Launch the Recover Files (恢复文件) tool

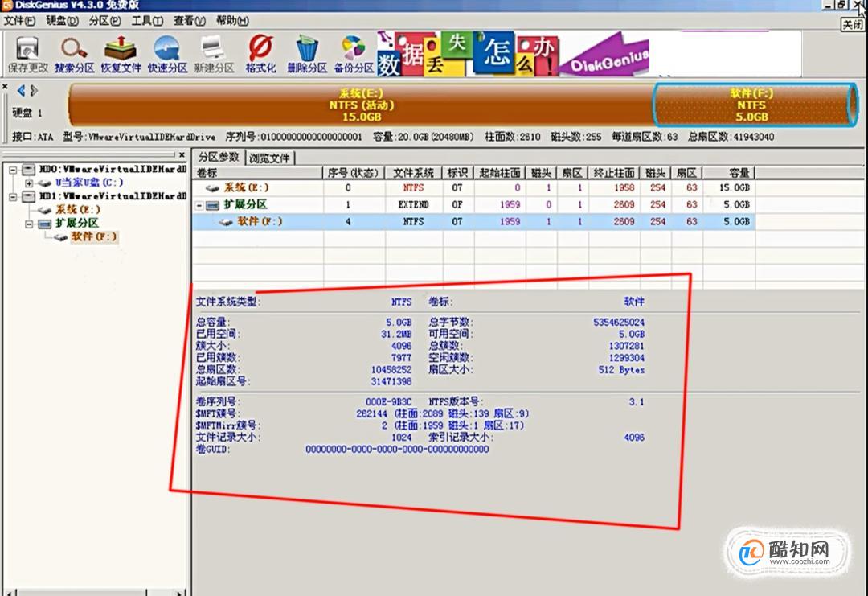coord(121,55)
